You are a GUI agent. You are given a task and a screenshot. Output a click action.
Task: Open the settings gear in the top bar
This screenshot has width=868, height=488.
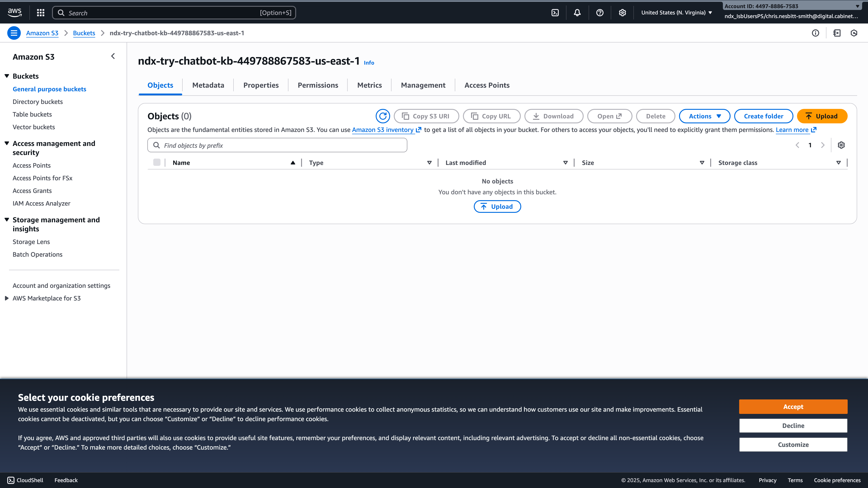[622, 12]
